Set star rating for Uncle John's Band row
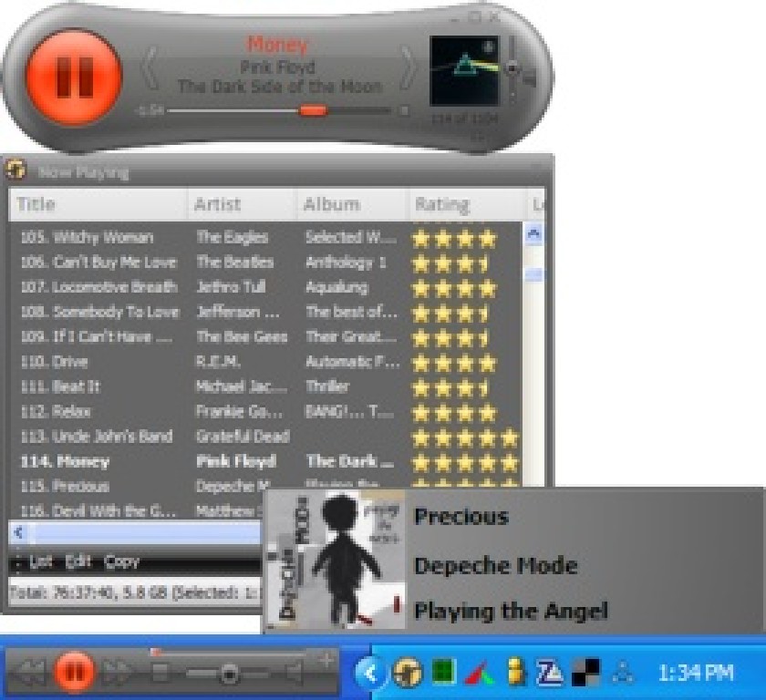The image size is (766, 700). click(464, 437)
